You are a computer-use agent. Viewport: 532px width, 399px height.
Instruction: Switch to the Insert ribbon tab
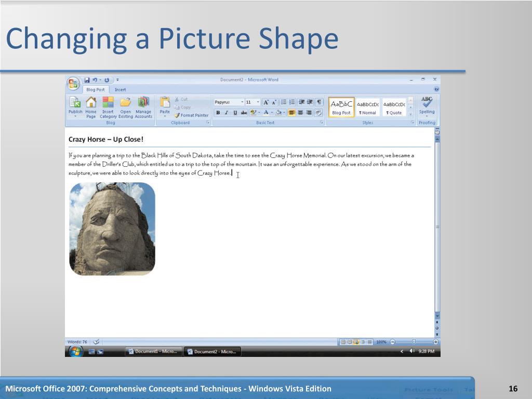(x=120, y=89)
